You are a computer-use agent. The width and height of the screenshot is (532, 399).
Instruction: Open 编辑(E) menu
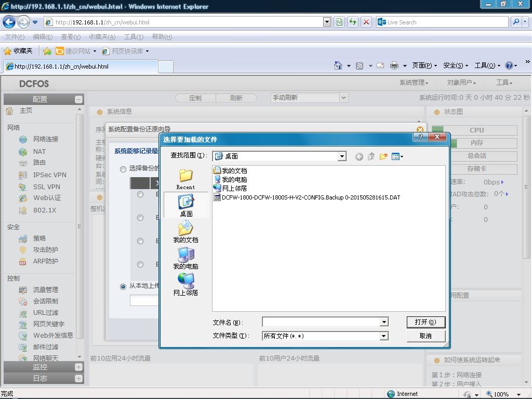point(43,37)
